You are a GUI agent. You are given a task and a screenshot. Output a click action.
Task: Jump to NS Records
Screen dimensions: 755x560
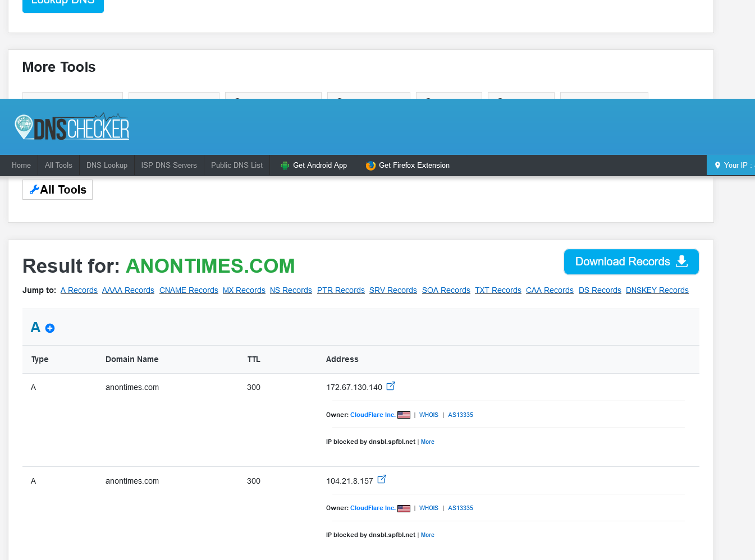(291, 290)
